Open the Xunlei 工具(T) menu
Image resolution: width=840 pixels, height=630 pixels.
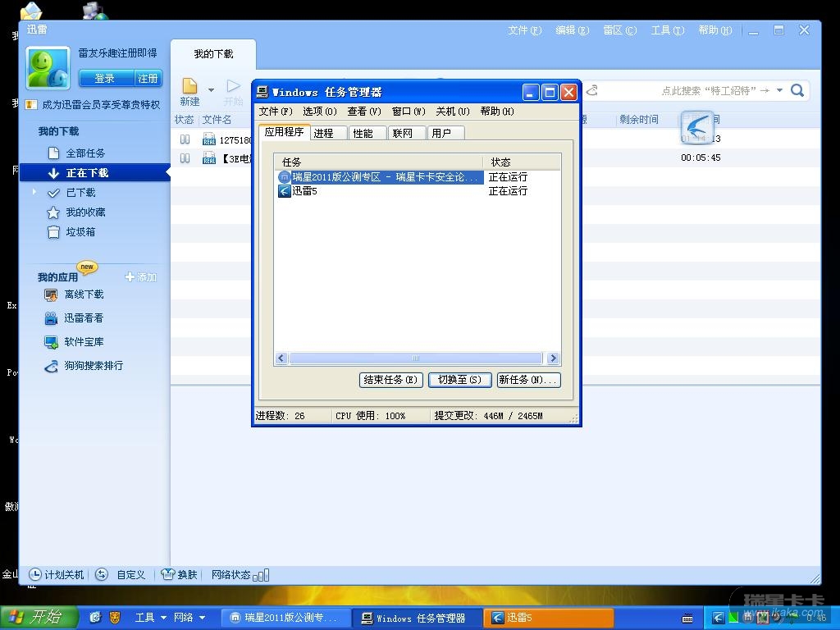(668, 30)
